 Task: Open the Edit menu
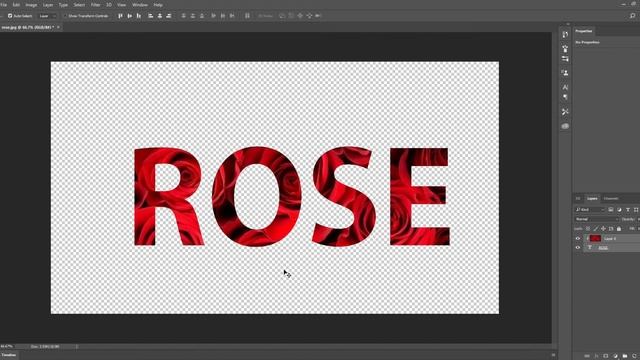pyautogui.click(x=16, y=5)
